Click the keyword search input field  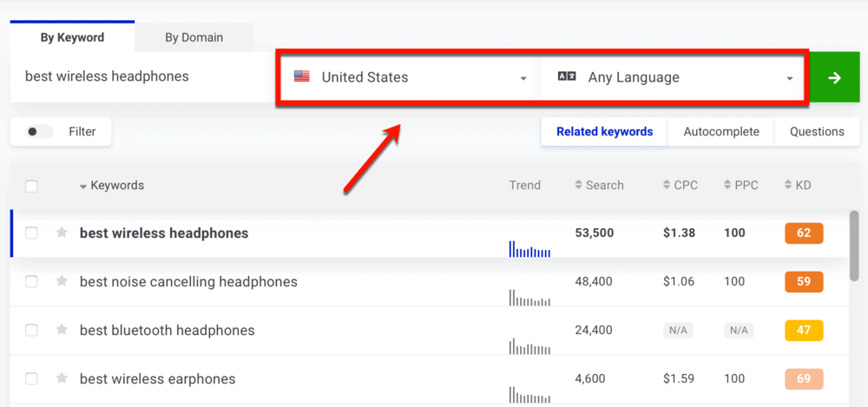point(143,77)
